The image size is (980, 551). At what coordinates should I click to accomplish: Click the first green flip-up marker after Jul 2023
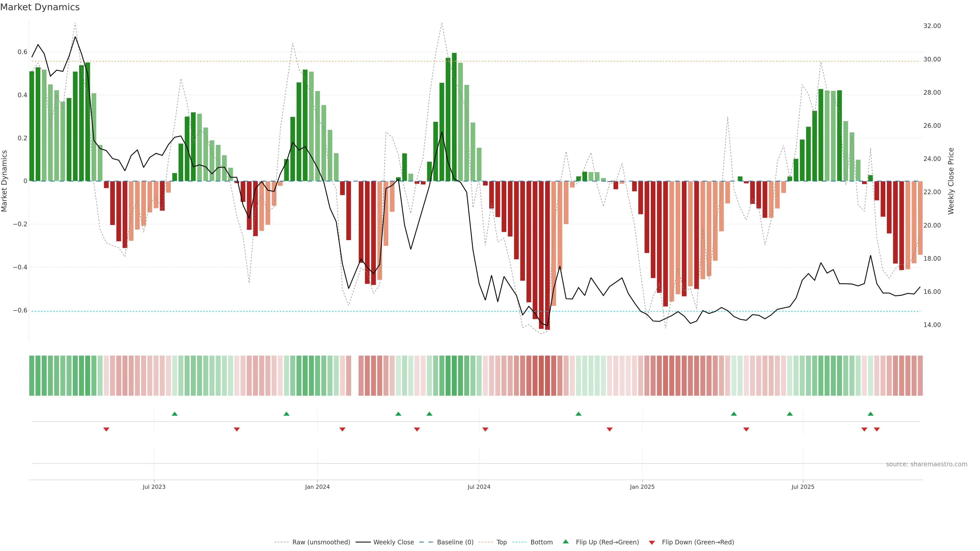[175, 414]
